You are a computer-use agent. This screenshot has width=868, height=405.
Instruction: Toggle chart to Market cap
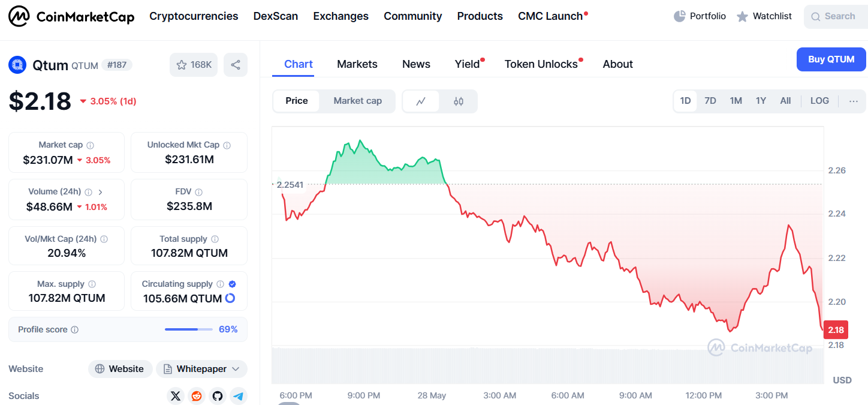point(357,101)
